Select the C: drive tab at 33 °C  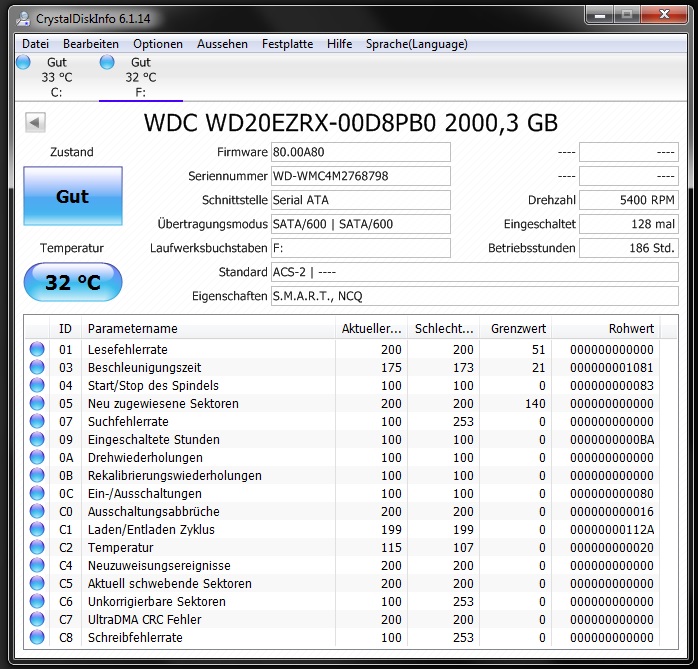pos(56,77)
